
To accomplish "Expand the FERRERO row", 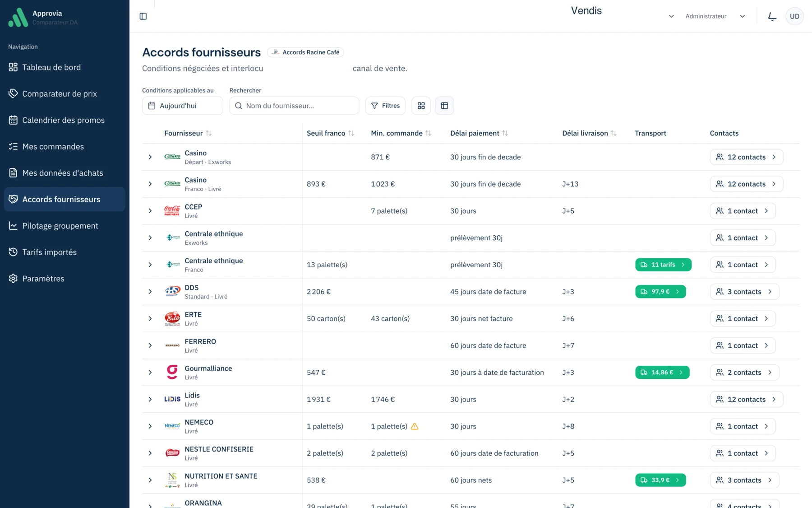I will click(150, 345).
